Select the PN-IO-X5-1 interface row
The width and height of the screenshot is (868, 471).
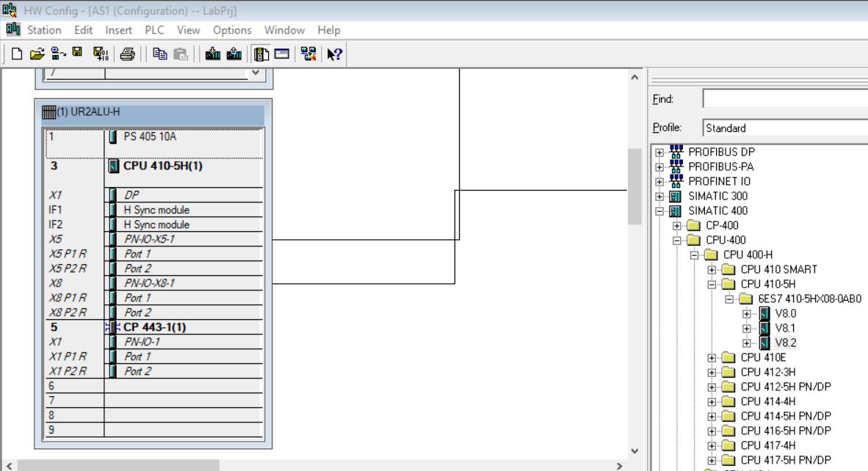tap(154, 239)
